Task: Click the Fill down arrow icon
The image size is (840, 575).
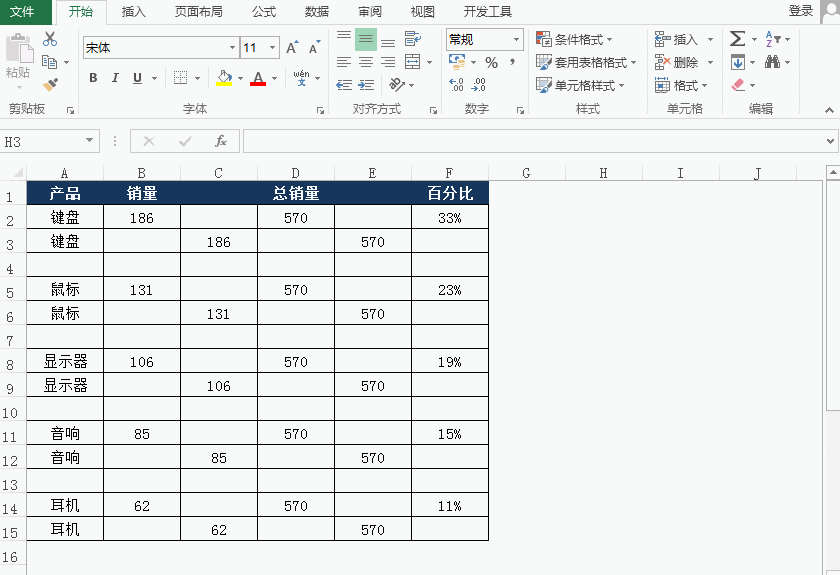Action: pos(737,62)
